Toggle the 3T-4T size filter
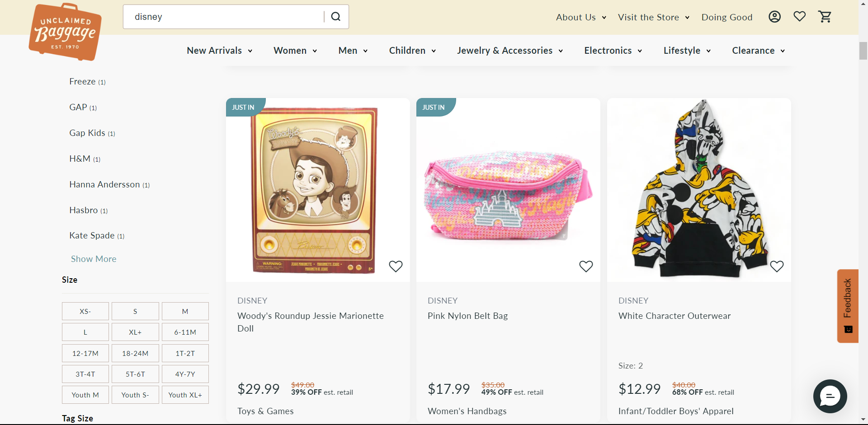Viewport: 868px width, 425px height. click(85, 374)
